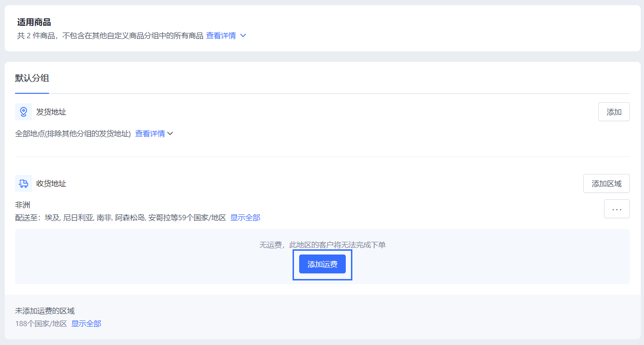Switch to the 默认分组 tab
Viewport: 644px width, 345px height.
[32, 78]
